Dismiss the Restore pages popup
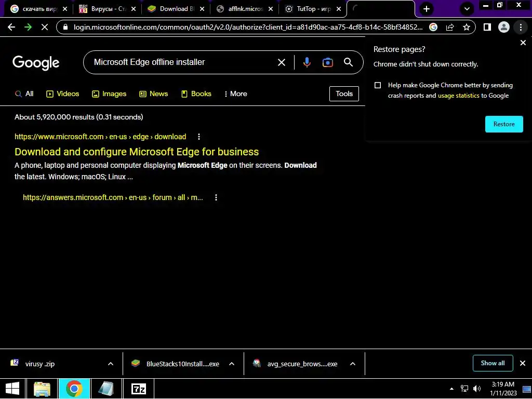 523,43
